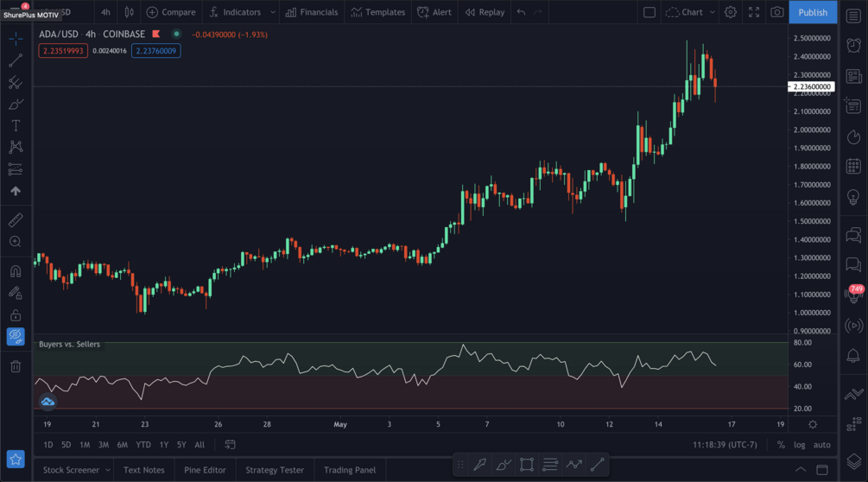
Task: Open the alerts clock panel
Action: click(853, 46)
